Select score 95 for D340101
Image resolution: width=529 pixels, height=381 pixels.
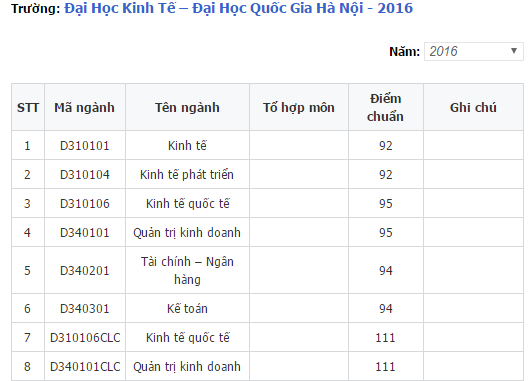386,233
